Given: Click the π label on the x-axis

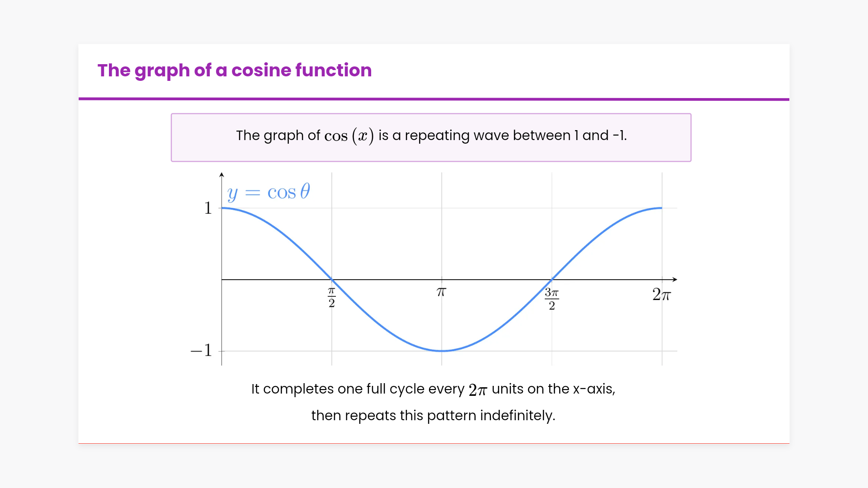Looking at the screenshot, I should (442, 292).
